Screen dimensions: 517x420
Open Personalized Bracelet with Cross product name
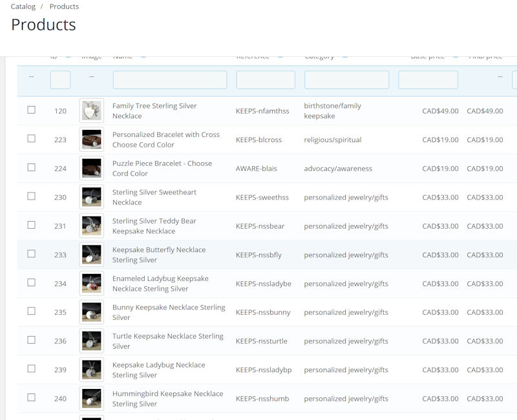166,140
